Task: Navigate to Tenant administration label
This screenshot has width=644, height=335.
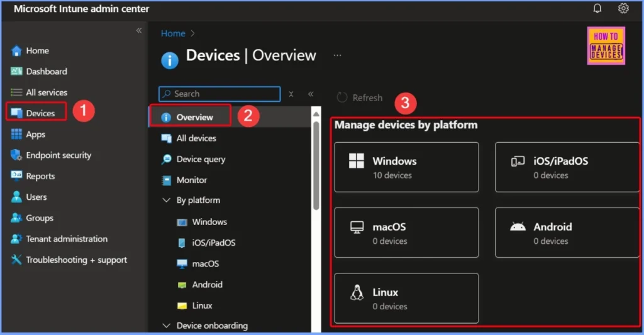Action: [x=67, y=239]
